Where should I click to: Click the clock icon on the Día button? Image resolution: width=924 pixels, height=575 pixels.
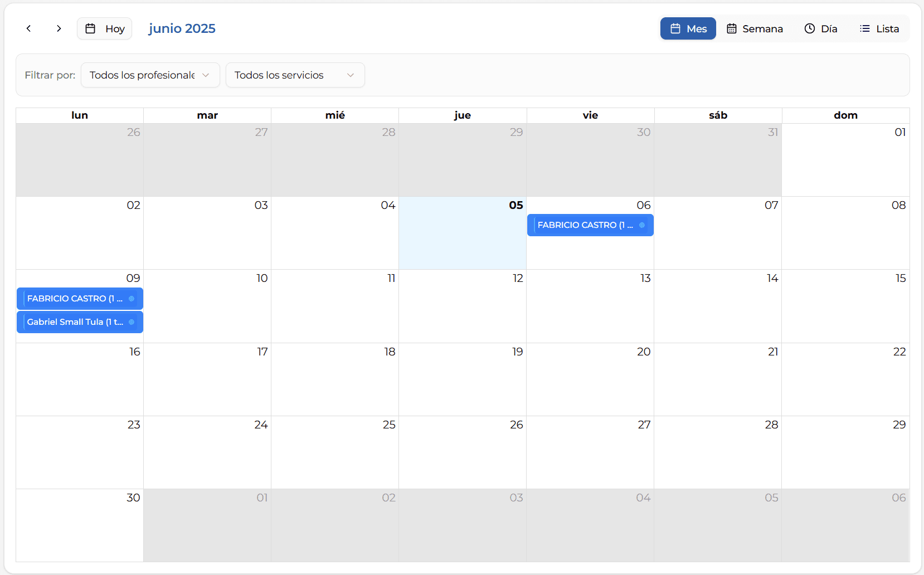(809, 28)
